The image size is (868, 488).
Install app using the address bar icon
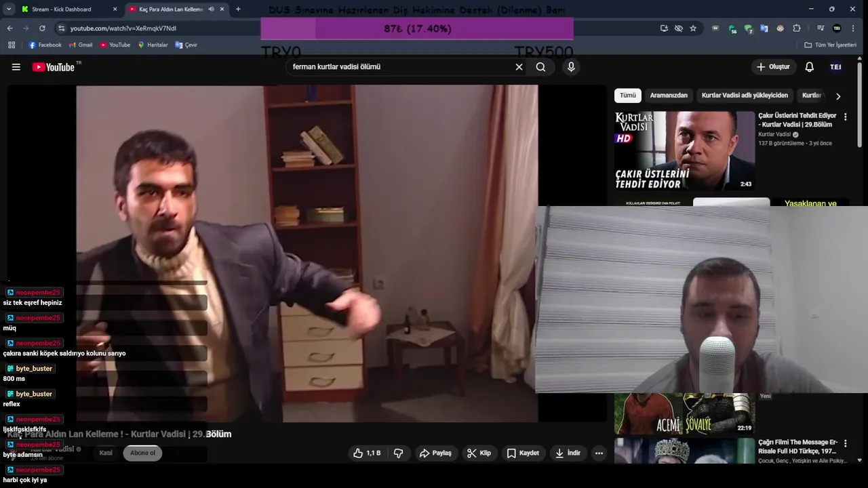pos(664,28)
